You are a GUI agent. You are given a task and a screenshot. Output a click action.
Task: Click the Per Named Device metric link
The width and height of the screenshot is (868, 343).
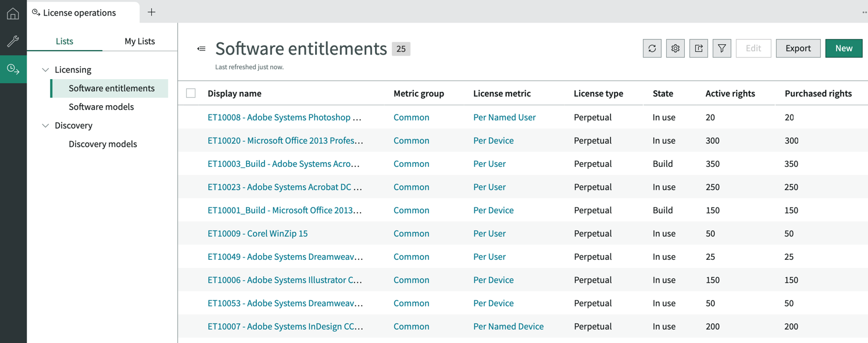coord(509,327)
